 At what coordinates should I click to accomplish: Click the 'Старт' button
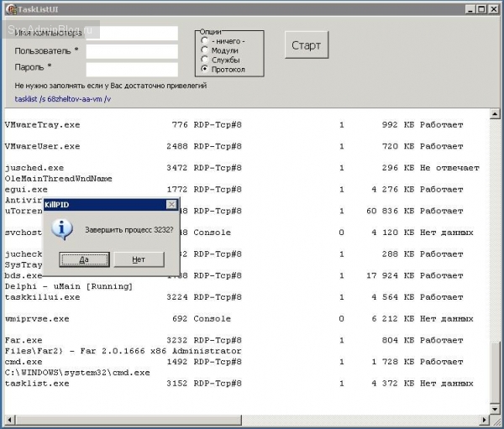point(307,45)
